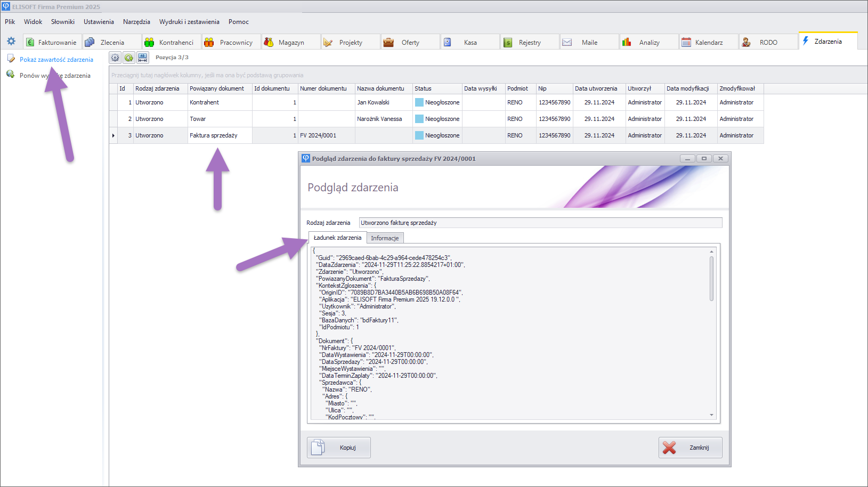The width and height of the screenshot is (868, 487).
Task: Open the Narzędzia menu
Action: pyautogui.click(x=136, y=22)
